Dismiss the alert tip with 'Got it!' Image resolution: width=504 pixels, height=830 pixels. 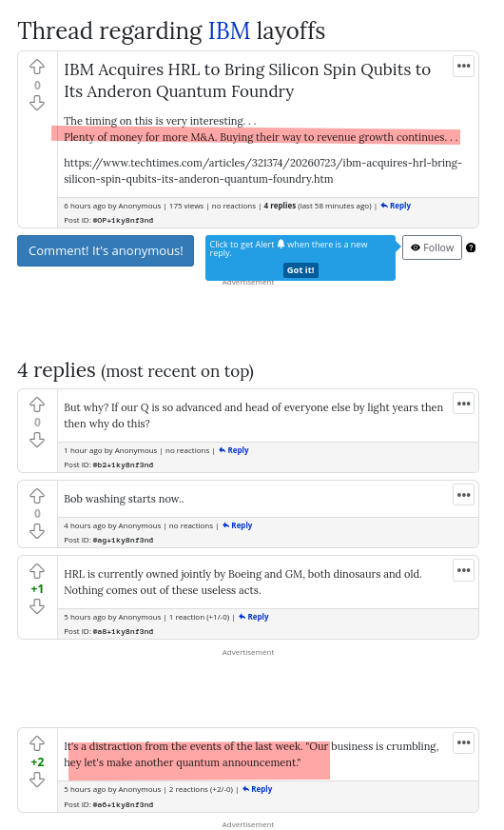[300, 270]
